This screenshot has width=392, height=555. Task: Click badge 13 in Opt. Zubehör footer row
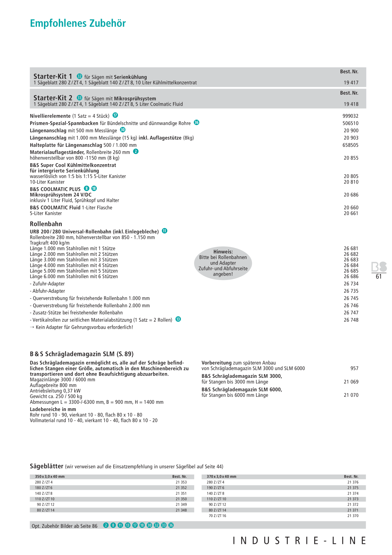coord(127,525)
